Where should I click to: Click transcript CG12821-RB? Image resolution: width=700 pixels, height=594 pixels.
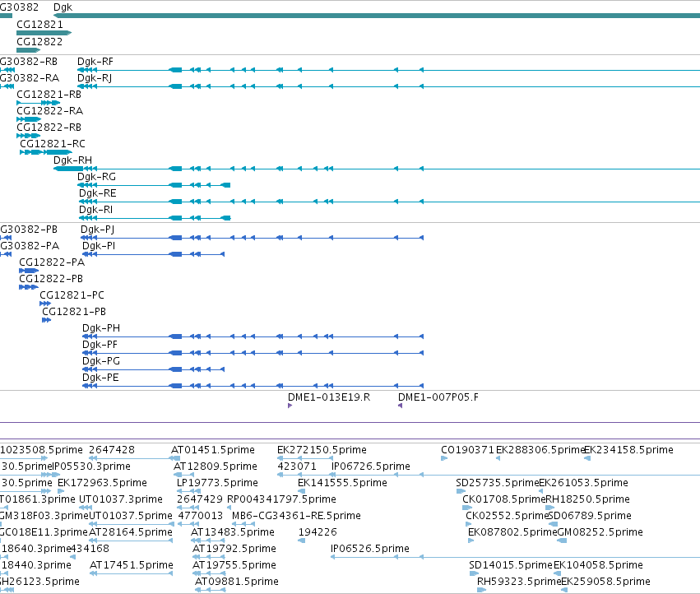click(x=49, y=95)
